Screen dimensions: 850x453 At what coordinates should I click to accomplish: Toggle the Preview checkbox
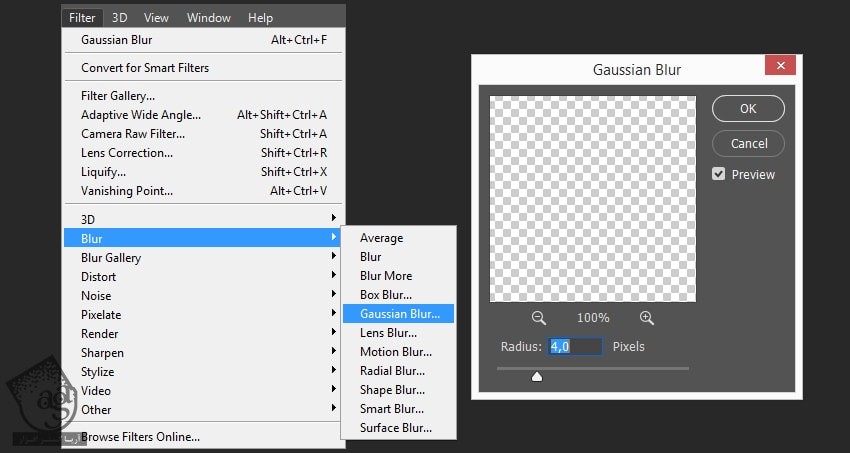tap(718, 174)
